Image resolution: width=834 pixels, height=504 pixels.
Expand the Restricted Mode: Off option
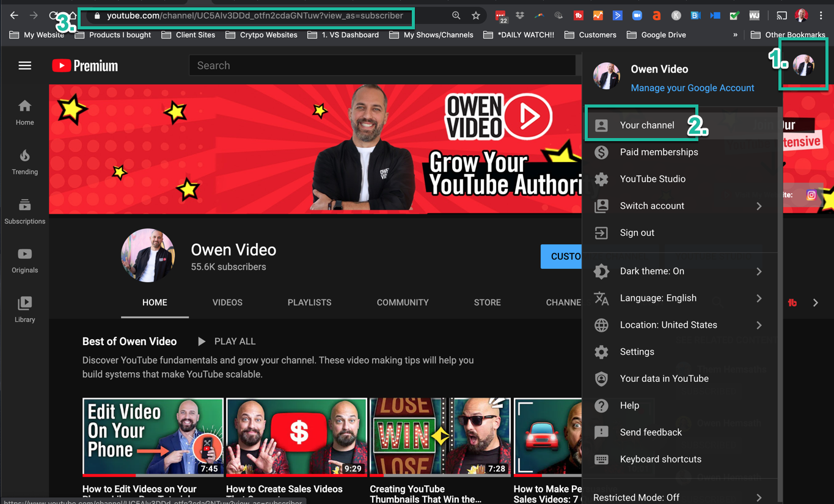[759, 498]
